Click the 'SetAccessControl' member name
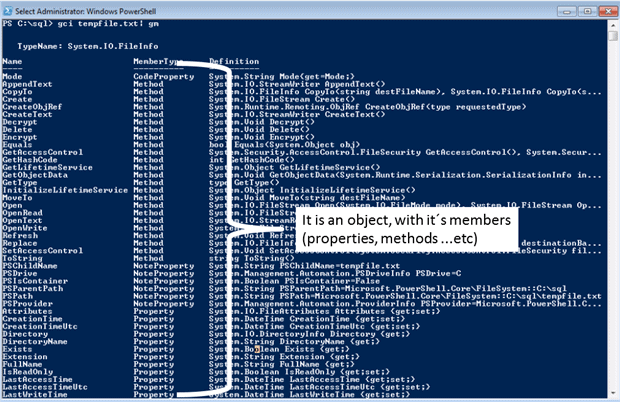The height and width of the screenshot is (402, 620). 43,251
